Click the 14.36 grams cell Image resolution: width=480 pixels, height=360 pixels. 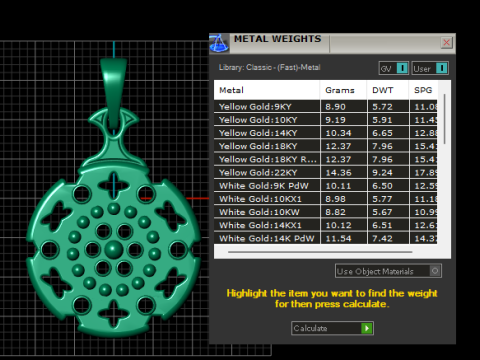point(343,173)
